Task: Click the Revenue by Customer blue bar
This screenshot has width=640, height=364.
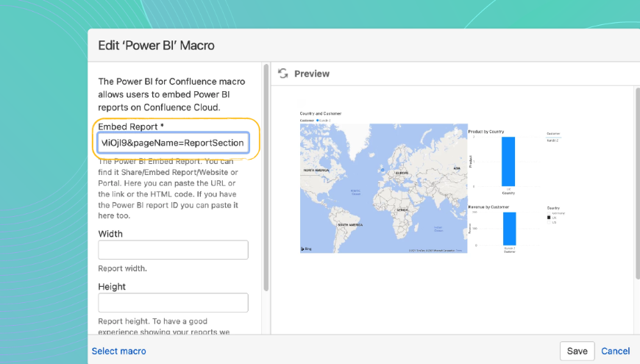Action: (509, 229)
